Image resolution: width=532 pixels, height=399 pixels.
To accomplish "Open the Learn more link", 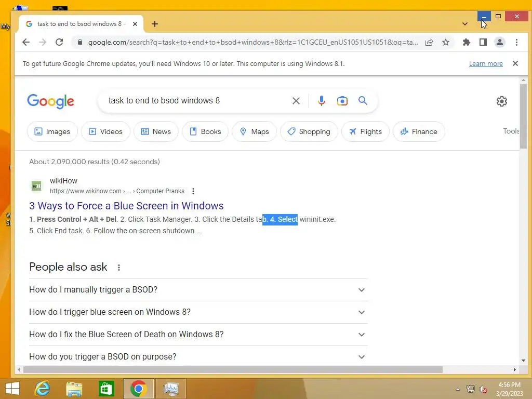I will pyautogui.click(x=486, y=64).
